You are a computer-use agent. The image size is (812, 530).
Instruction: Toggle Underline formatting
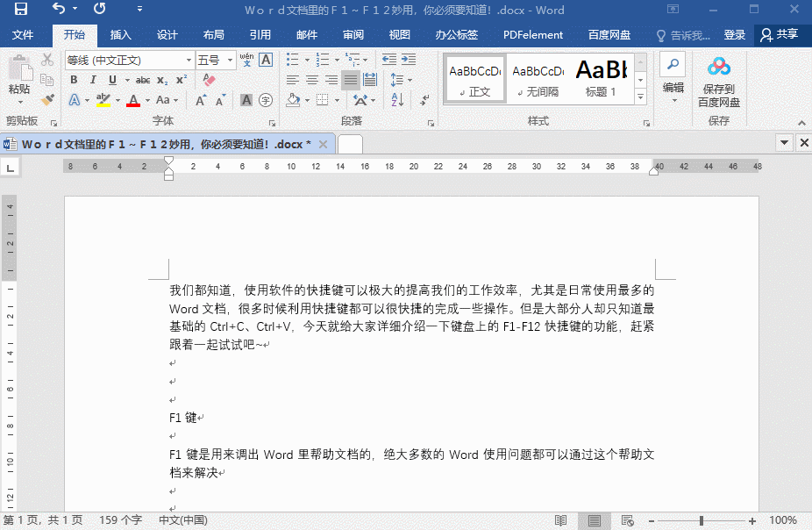112,80
